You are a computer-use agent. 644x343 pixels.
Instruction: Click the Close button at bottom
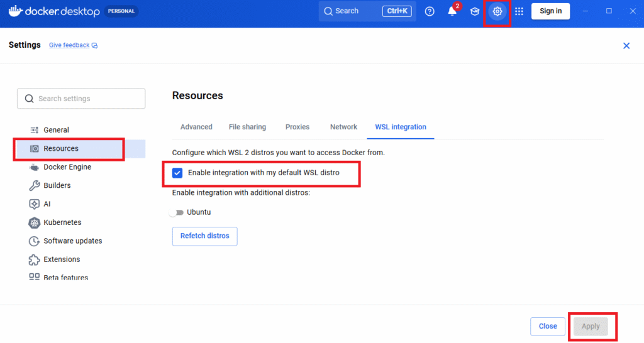548,326
